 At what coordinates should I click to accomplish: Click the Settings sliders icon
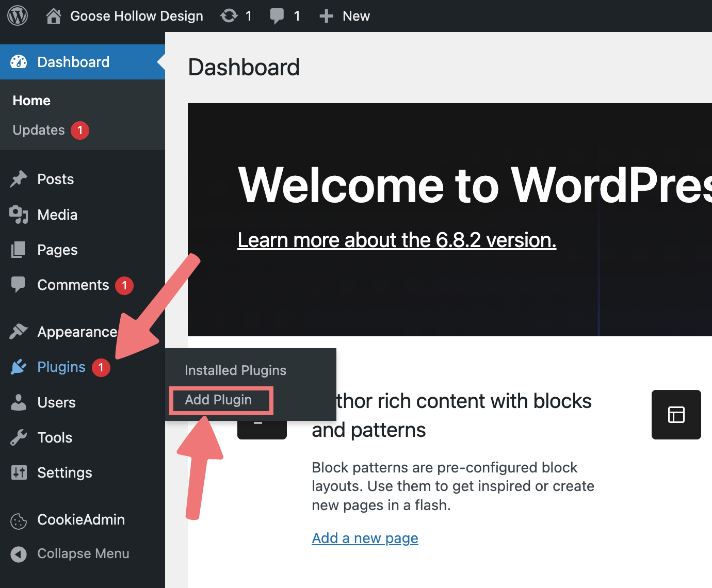tap(19, 472)
